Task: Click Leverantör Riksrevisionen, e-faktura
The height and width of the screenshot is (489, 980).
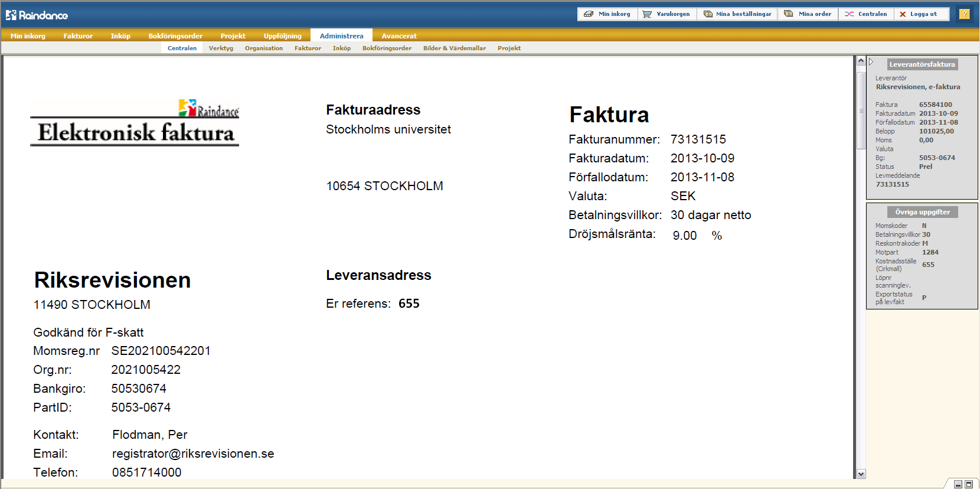Action: (918, 87)
